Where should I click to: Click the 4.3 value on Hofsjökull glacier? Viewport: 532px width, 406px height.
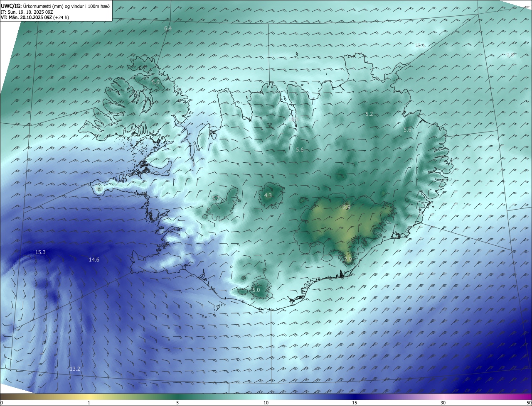click(268, 195)
